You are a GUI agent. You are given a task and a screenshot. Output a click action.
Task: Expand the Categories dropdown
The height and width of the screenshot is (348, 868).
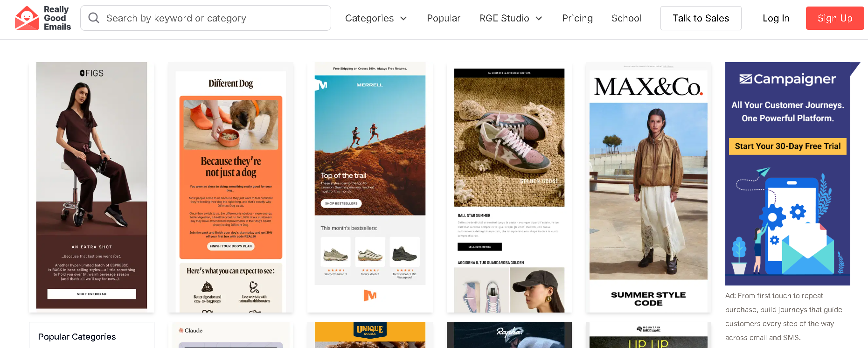pyautogui.click(x=376, y=18)
